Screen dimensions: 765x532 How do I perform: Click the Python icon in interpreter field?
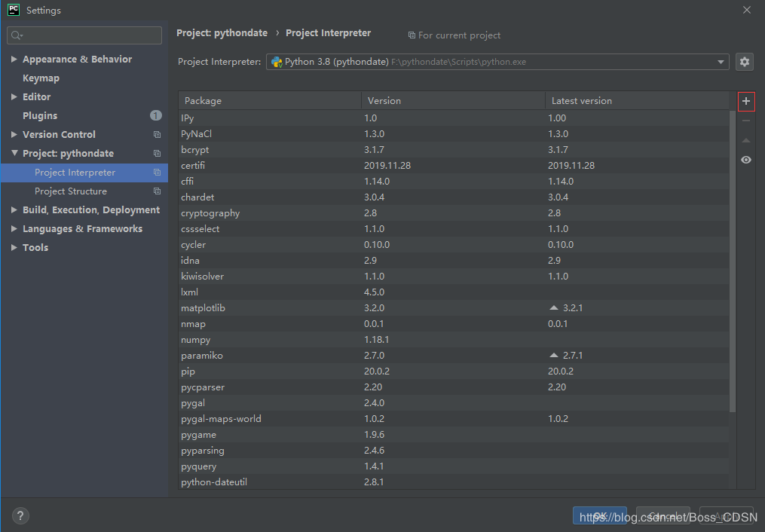tap(277, 62)
